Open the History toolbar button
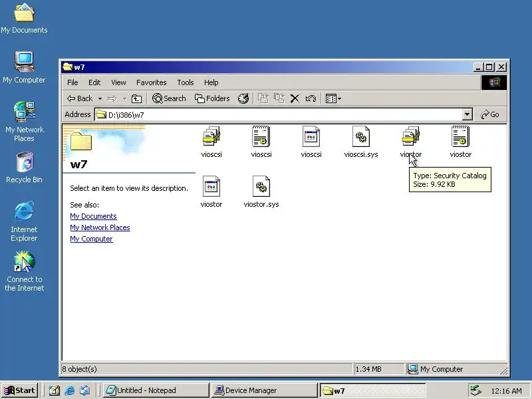532x399 pixels. (243, 98)
